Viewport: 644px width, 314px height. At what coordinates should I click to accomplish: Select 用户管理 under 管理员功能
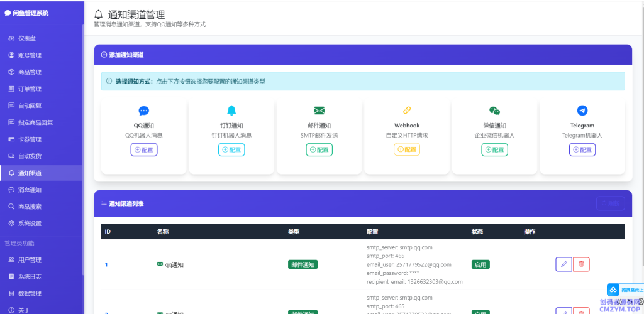click(29, 260)
